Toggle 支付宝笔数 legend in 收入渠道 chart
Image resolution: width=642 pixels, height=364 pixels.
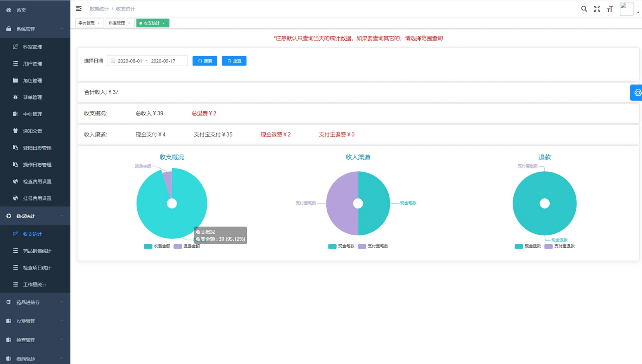coord(373,246)
